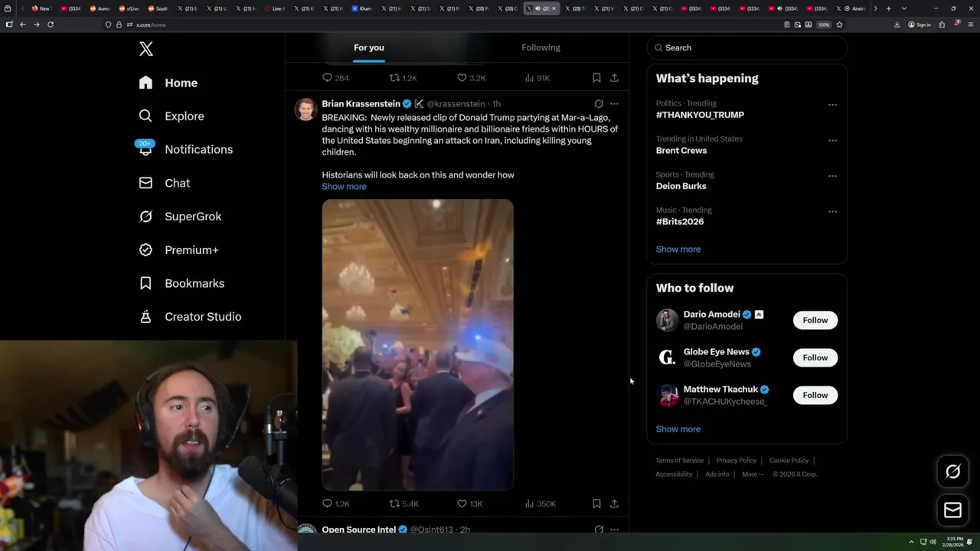Open Open Source Intel profile name

[x=358, y=530]
